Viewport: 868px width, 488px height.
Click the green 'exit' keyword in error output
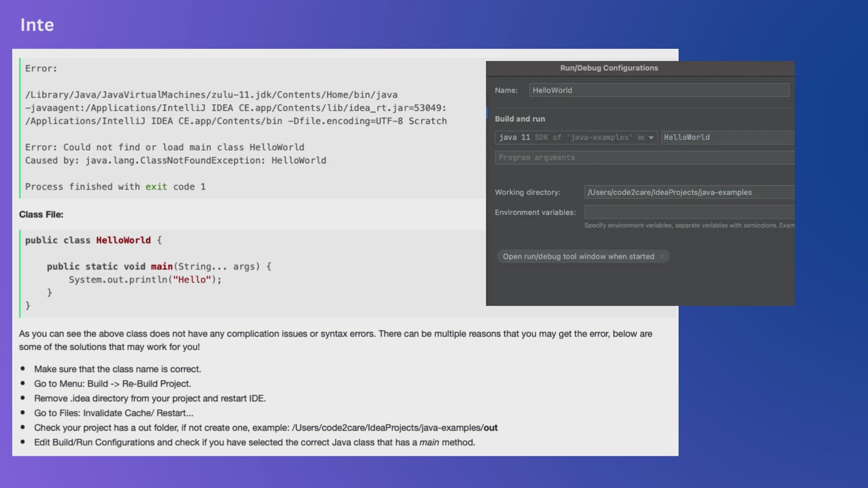tap(156, 187)
